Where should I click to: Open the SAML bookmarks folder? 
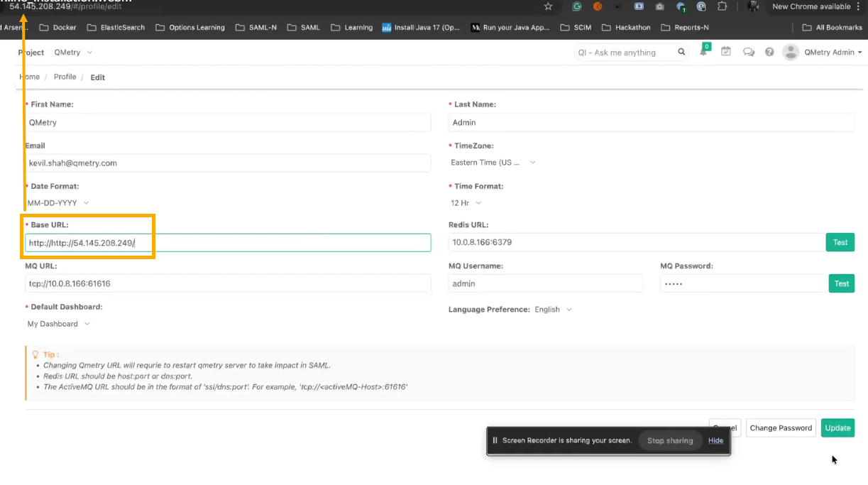pyautogui.click(x=303, y=28)
